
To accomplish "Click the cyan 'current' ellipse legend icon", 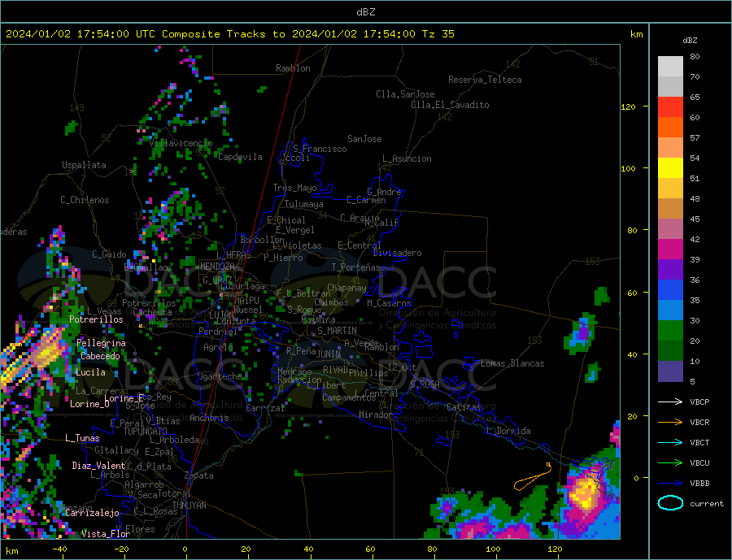I will (x=670, y=503).
